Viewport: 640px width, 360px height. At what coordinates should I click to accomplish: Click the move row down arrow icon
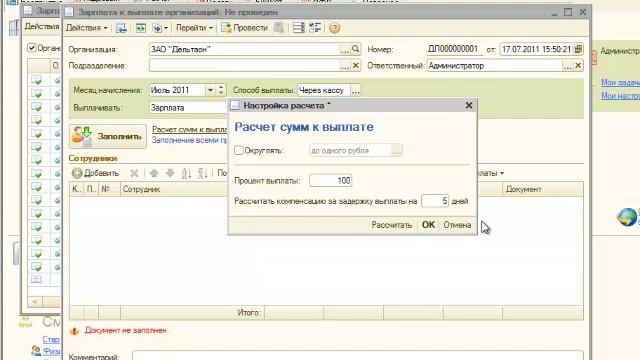[x=170, y=173]
